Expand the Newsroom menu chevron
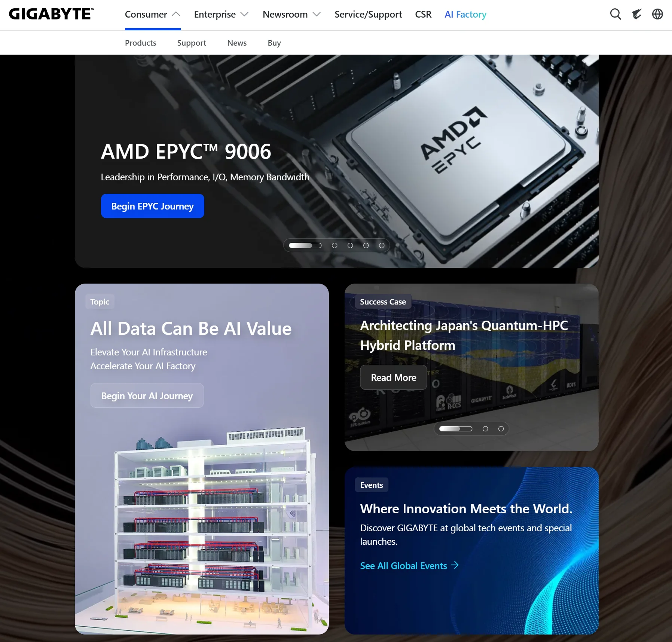 (317, 14)
